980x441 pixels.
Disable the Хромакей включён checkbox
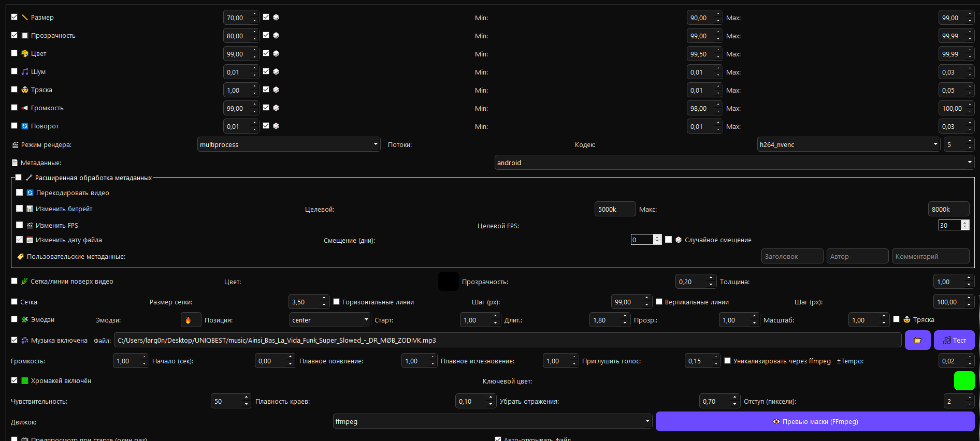click(15, 380)
